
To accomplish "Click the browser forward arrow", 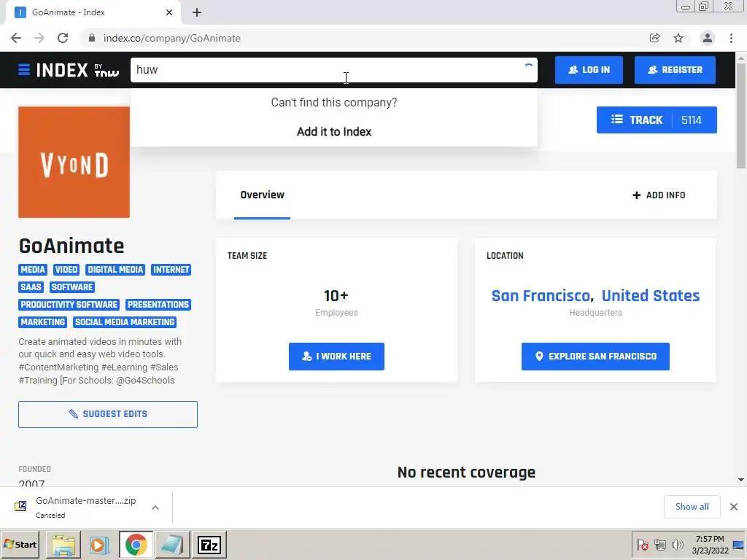I will 39,38.
